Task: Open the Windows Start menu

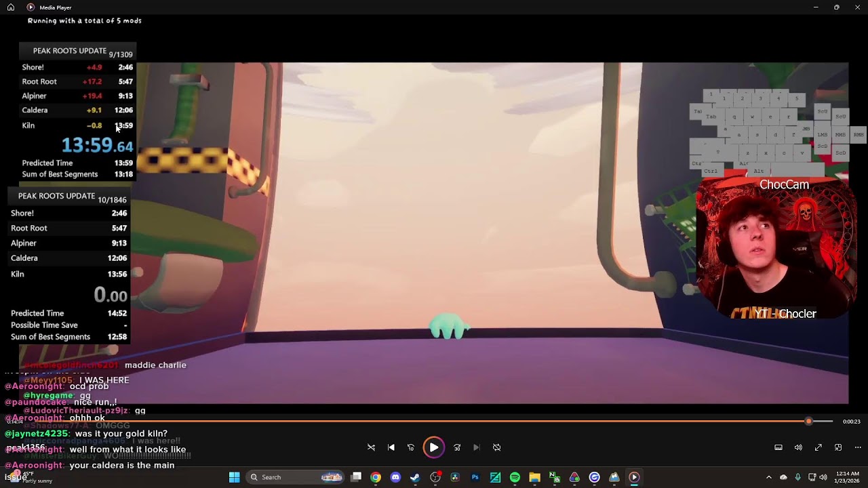Action: coord(234,477)
